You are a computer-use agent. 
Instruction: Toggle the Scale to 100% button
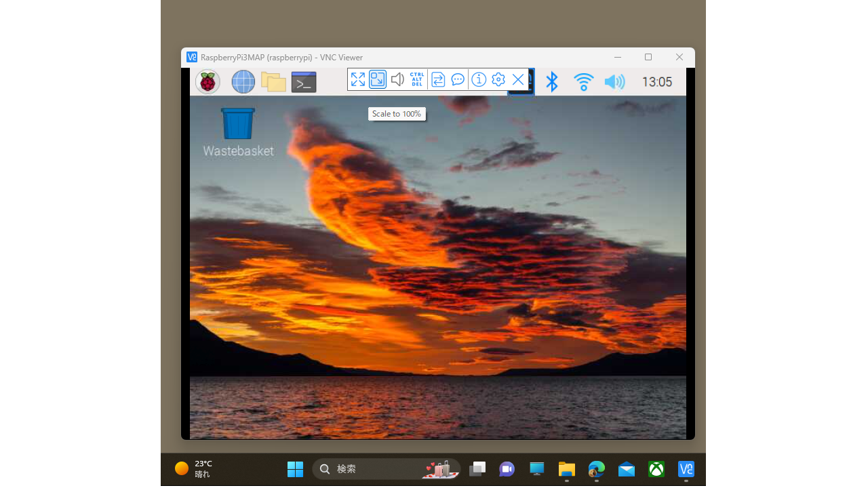click(378, 80)
